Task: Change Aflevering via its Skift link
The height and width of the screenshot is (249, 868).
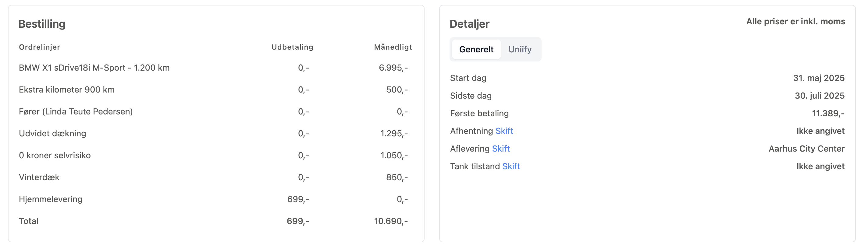Action: [x=501, y=149]
